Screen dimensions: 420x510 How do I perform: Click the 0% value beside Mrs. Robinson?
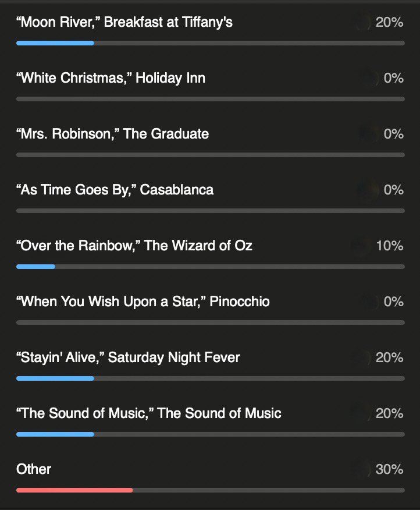pos(393,134)
